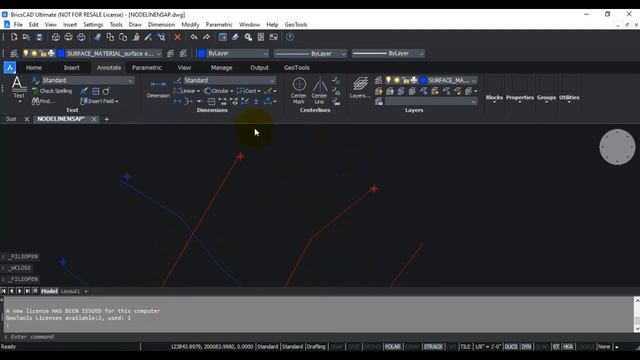Image resolution: width=640 pixels, height=360 pixels.
Task: Click the blue color swatch in ByLayer color control
Action: [202, 53]
